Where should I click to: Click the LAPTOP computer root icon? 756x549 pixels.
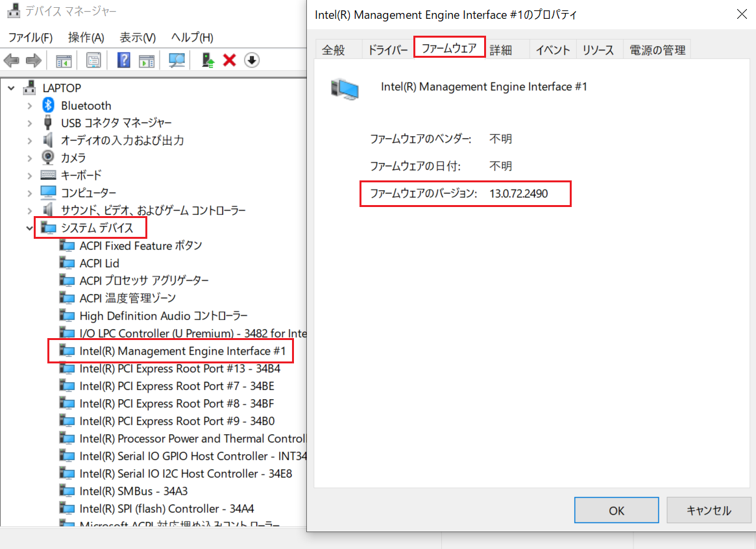(x=30, y=87)
